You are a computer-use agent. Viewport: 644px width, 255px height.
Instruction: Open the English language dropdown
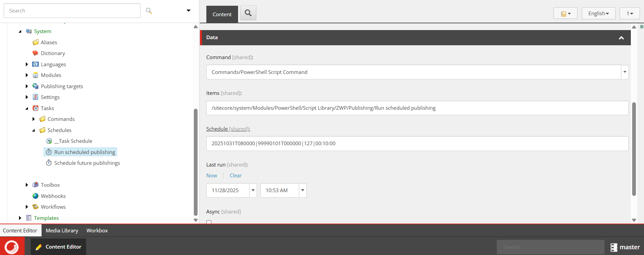click(598, 14)
